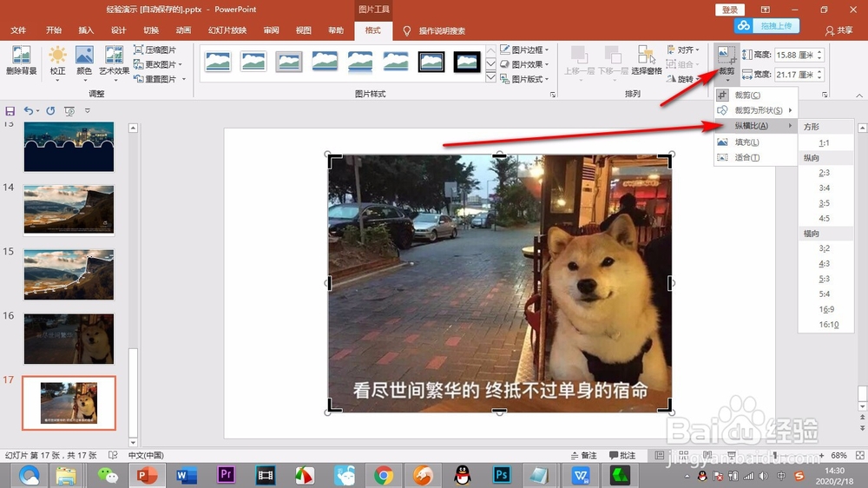Viewport: 868px width, 488px height.
Task: Click the Comments (批注) status bar button
Action: click(x=622, y=455)
